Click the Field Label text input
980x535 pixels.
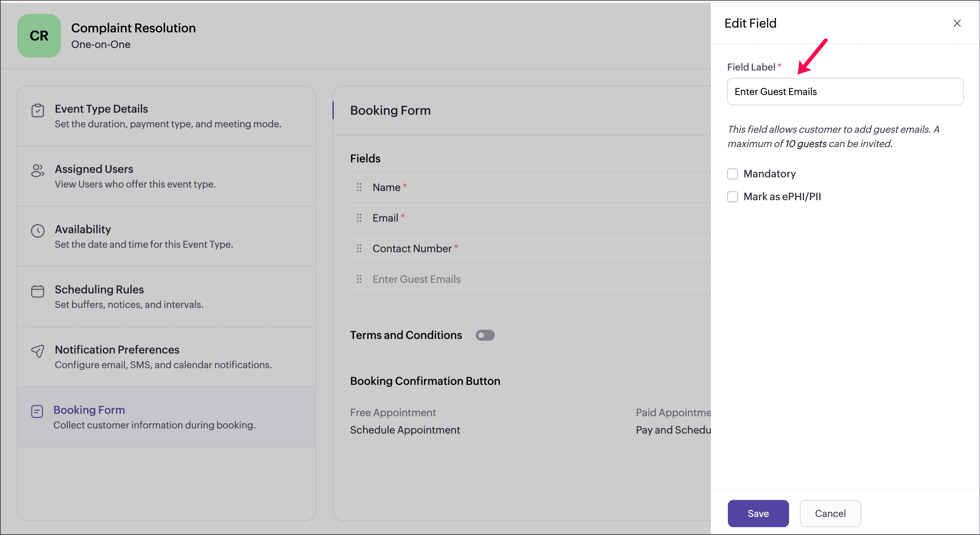(845, 92)
